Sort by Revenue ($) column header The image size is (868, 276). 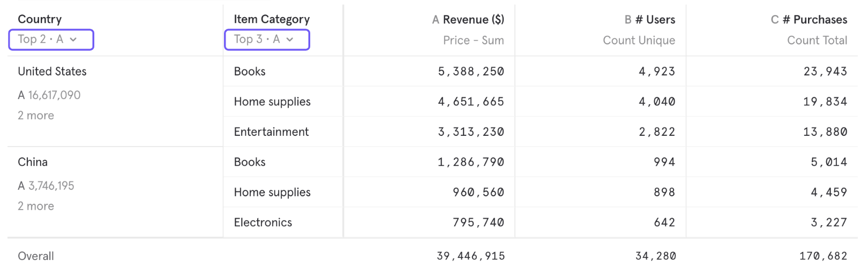(468, 20)
